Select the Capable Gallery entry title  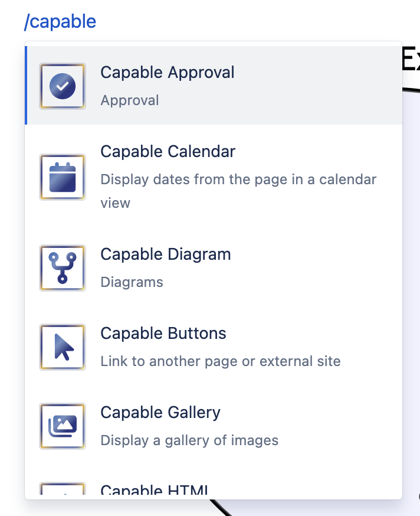click(x=160, y=413)
